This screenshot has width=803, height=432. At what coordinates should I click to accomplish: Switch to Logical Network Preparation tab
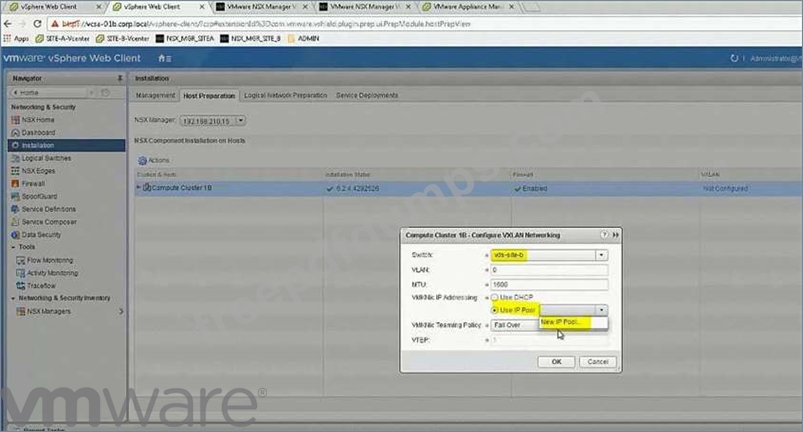click(x=285, y=96)
